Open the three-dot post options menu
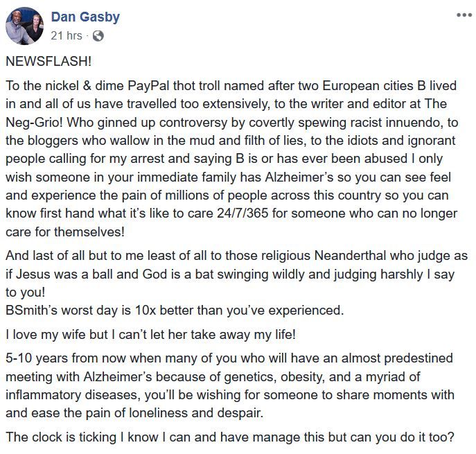This screenshot has width=476, height=454. pos(464,15)
